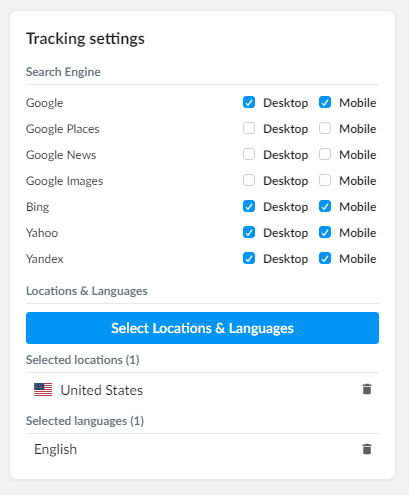Select the English language row
Image resolution: width=409 pixels, height=495 pixels.
pyautogui.click(x=202, y=449)
